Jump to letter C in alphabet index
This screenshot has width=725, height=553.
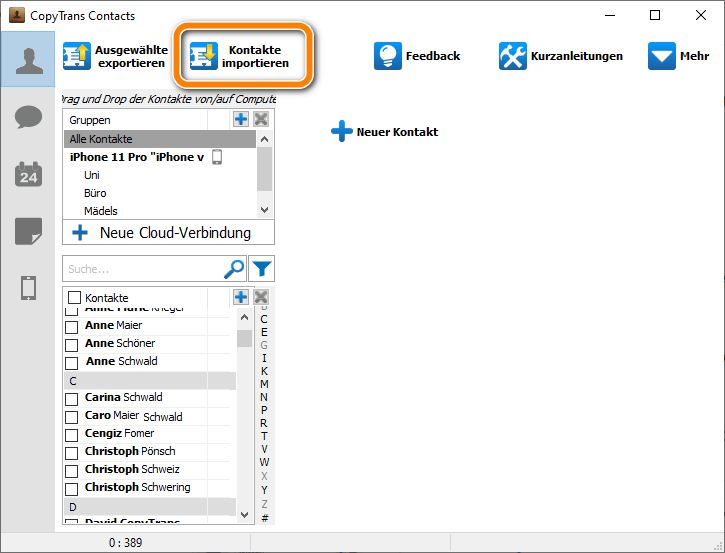coord(264,319)
